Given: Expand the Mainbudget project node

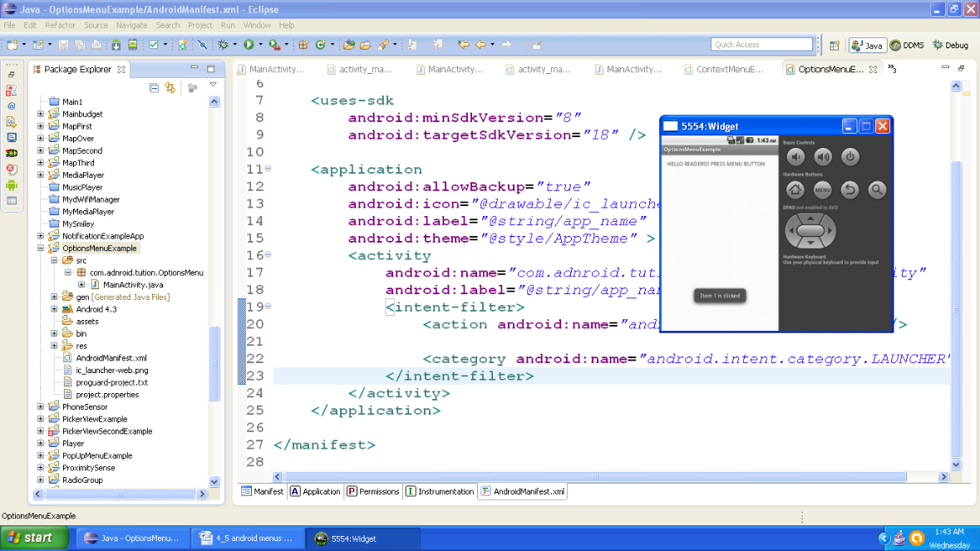Looking at the screenshot, I should (x=41, y=114).
